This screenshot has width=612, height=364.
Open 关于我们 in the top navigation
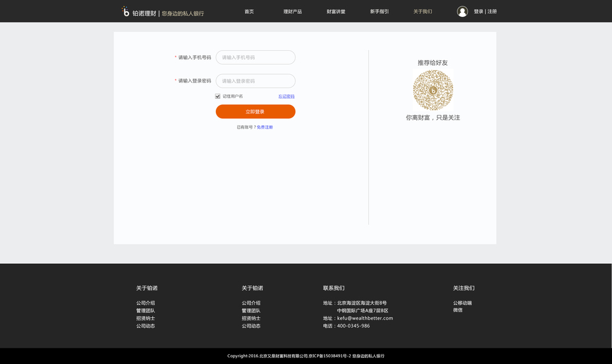pos(423,12)
